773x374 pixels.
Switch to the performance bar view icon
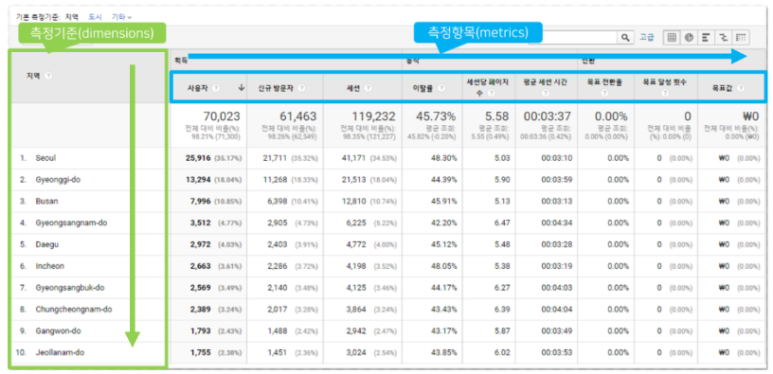[706, 37]
